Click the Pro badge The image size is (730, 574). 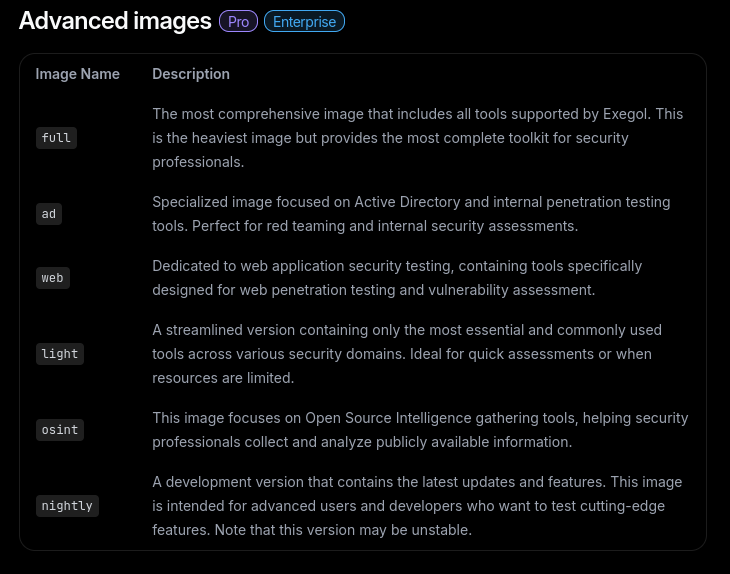(238, 21)
